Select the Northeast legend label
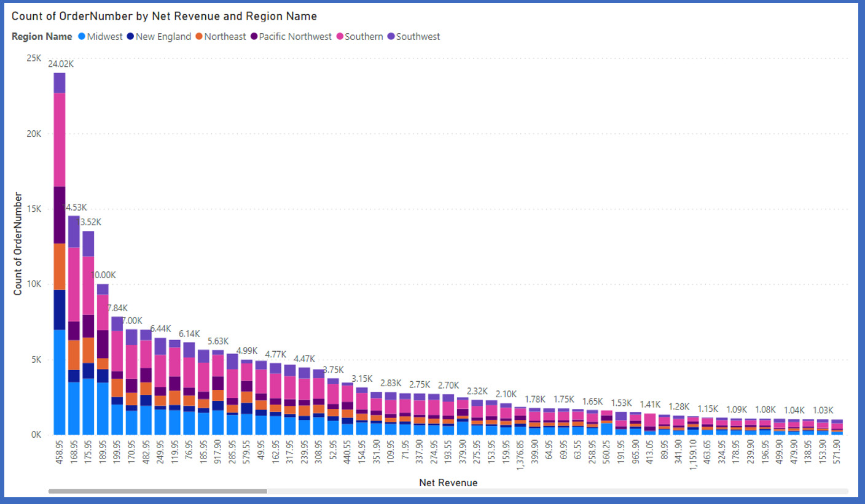 [225, 37]
